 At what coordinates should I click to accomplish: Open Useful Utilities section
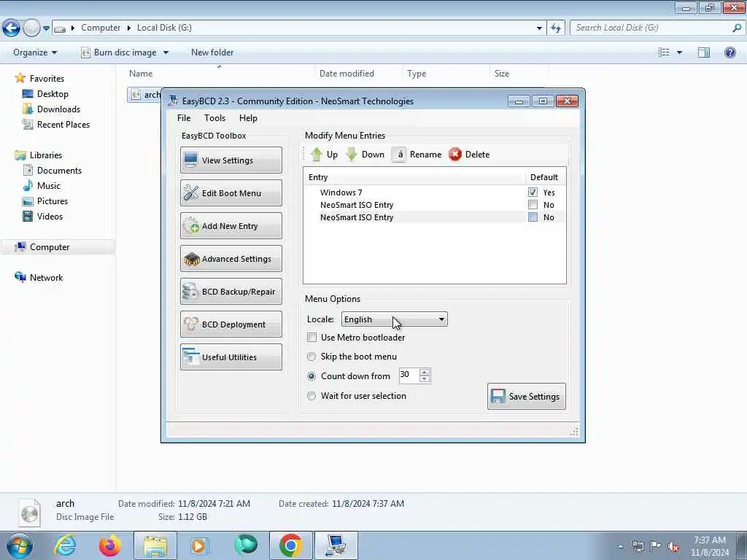231,357
